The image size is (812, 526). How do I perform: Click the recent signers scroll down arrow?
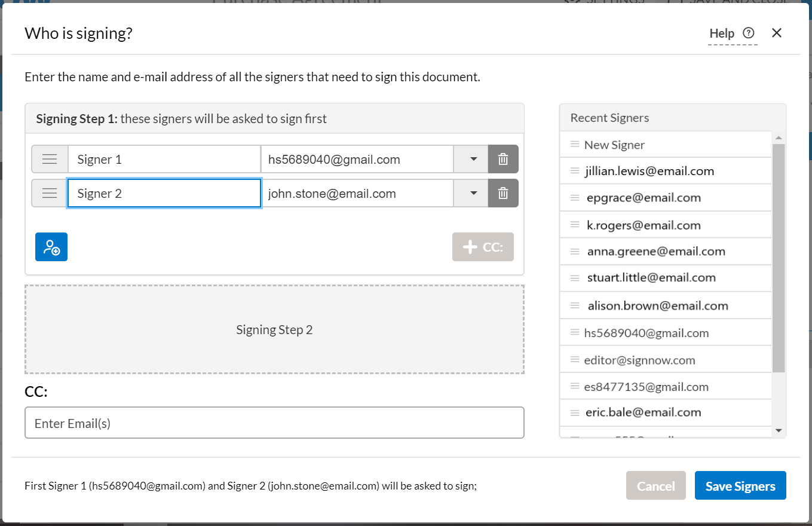(x=778, y=430)
